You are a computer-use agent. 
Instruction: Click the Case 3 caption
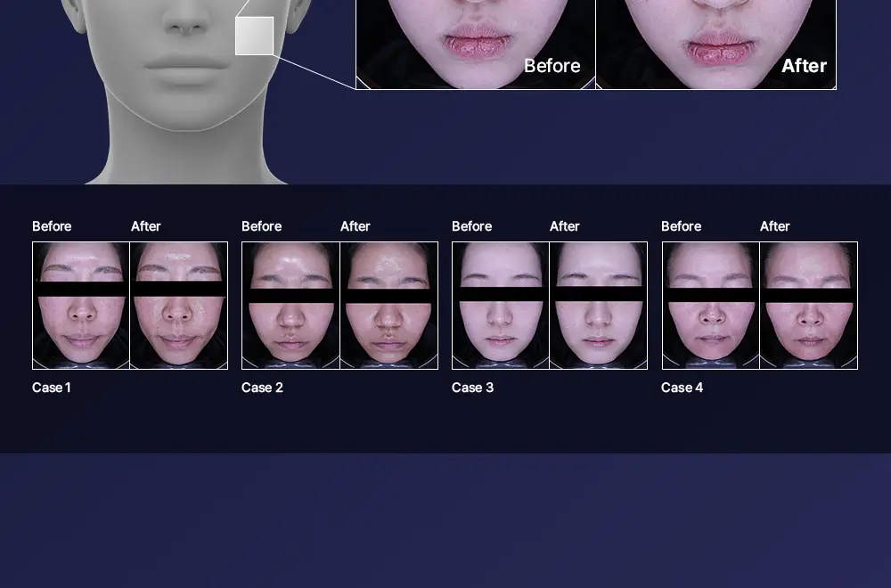(472, 388)
